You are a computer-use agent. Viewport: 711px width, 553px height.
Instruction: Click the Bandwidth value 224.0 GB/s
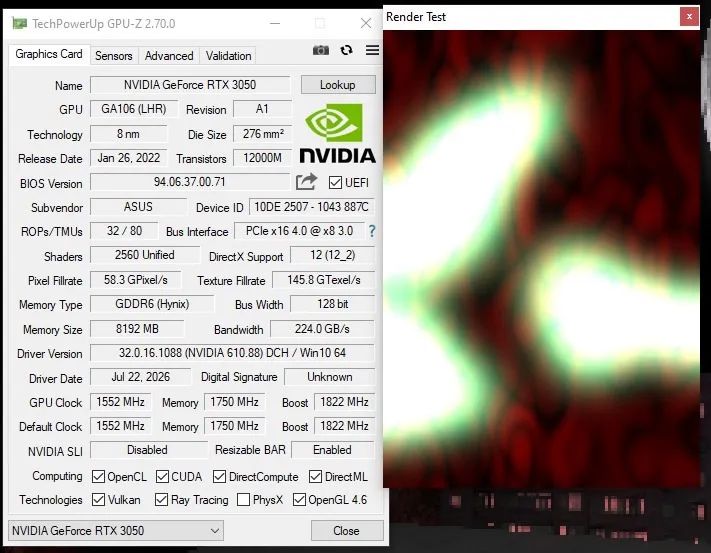pyautogui.click(x=322, y=329)
